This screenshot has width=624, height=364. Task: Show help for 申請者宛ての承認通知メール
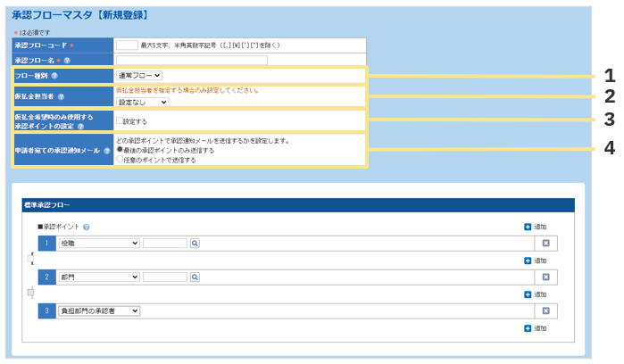pyautogui.click(x=107, y=151)
